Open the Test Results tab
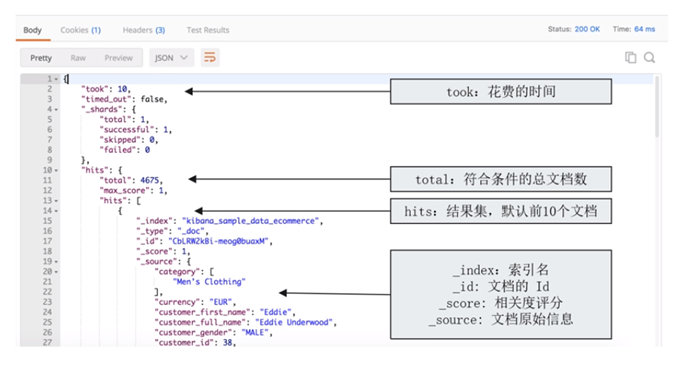Image resolution: width=681 pixels, height=366 pixels. 208,30
